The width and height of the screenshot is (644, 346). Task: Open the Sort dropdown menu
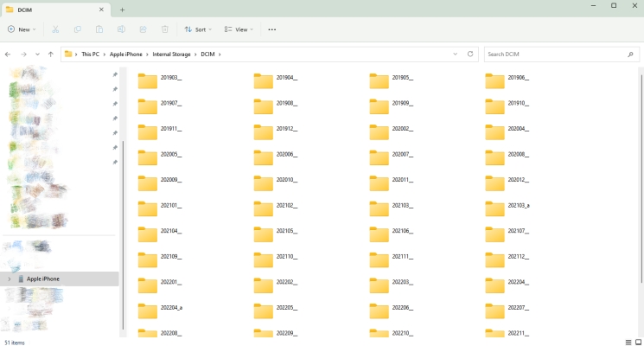[198, 29]
